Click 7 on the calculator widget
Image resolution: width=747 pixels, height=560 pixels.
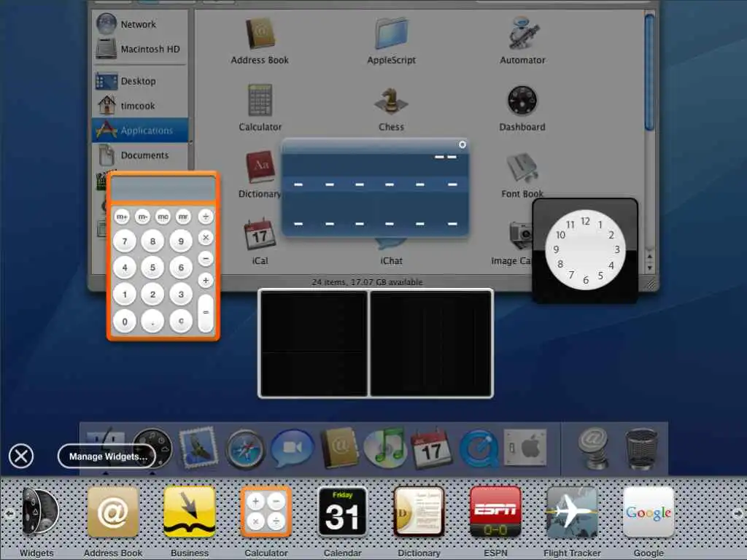(125, 241)
